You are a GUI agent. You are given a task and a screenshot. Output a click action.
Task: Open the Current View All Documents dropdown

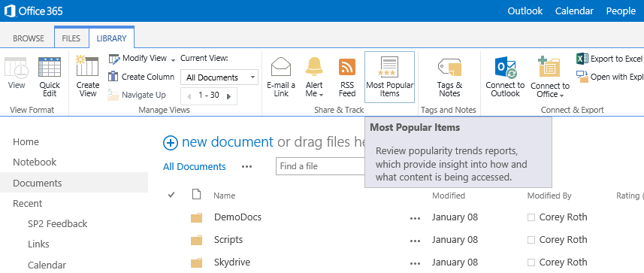click(219, 77)
